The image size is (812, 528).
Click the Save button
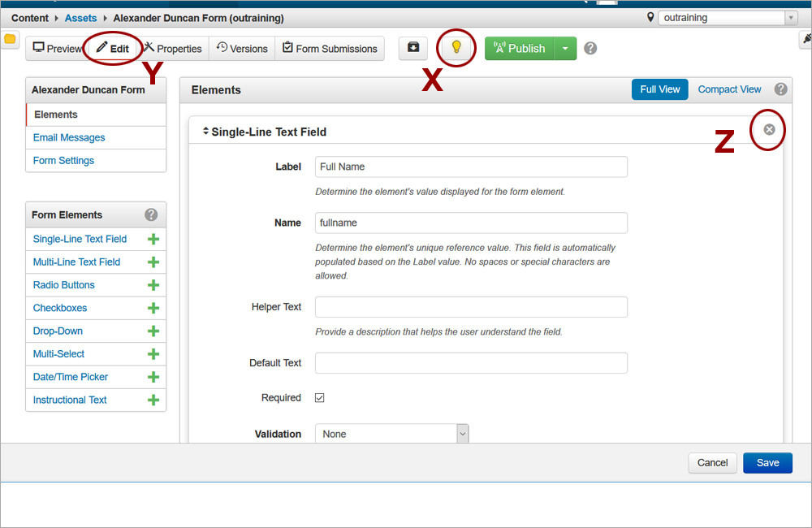click(767, 463)
